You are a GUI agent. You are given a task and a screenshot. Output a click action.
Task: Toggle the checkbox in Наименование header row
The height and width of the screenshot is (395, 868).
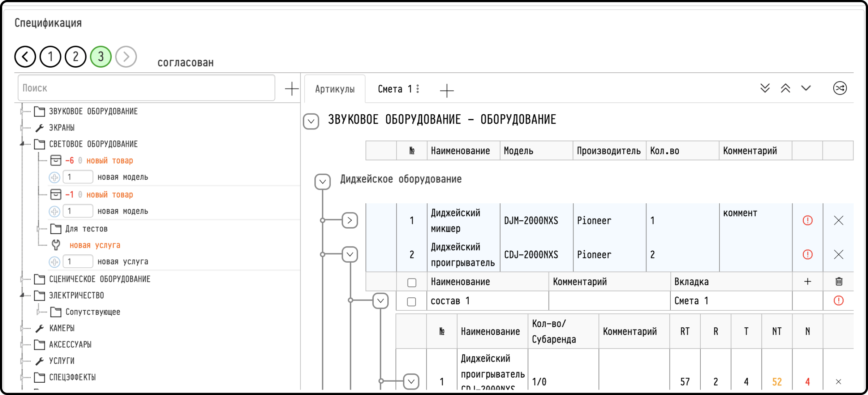point(412,283)
